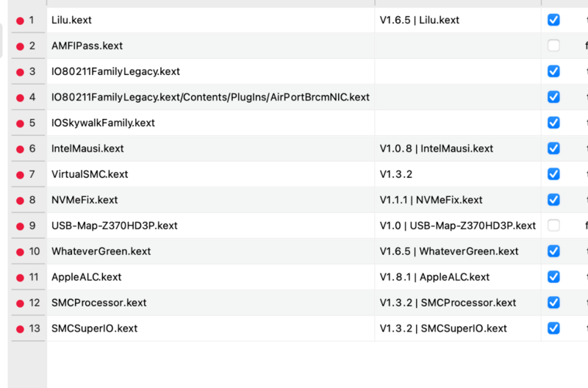Disable the SMCSuperIO.kext checkbox
This screenshot has height=388, width=588.
coord(553,328)
